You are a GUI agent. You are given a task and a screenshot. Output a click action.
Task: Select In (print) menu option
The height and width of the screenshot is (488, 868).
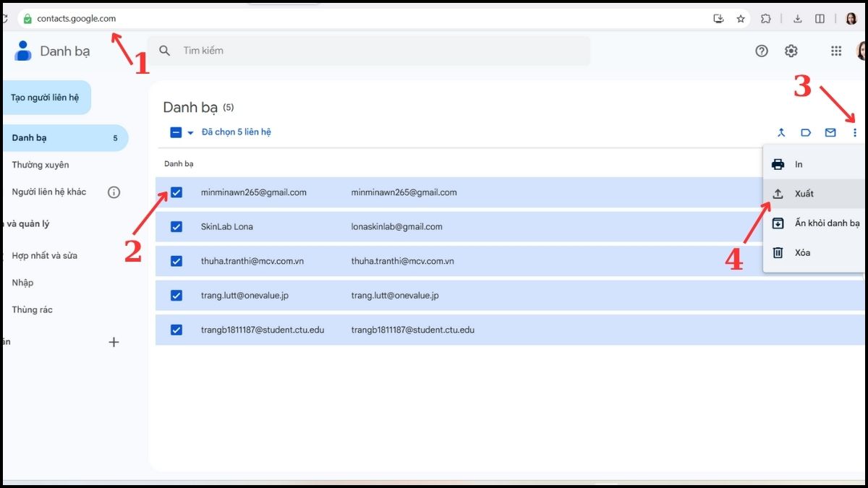click(799, 164)
